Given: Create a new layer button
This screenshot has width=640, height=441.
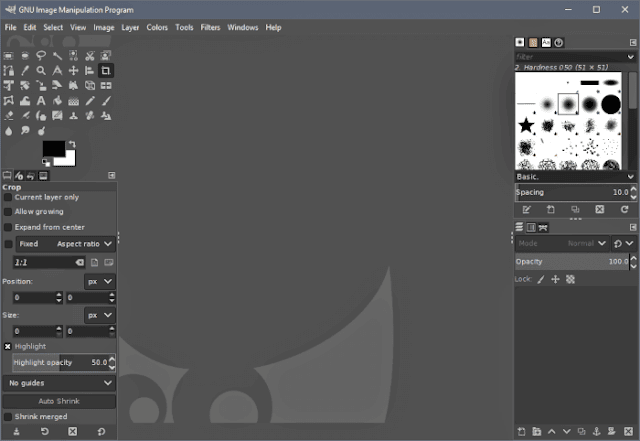Looking at the screenshot, I should pyautogui.click(x=522, y=431).
